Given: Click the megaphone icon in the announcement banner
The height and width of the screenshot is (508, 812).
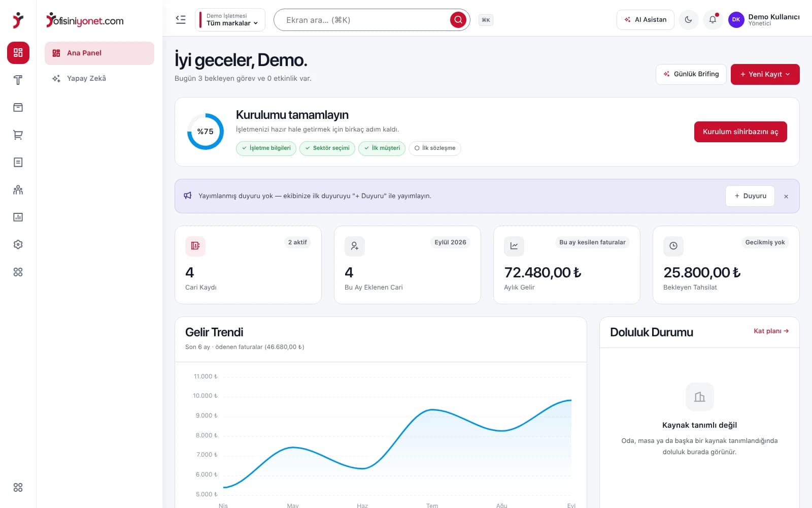Looking at the screenshot, I should point(188,196).
